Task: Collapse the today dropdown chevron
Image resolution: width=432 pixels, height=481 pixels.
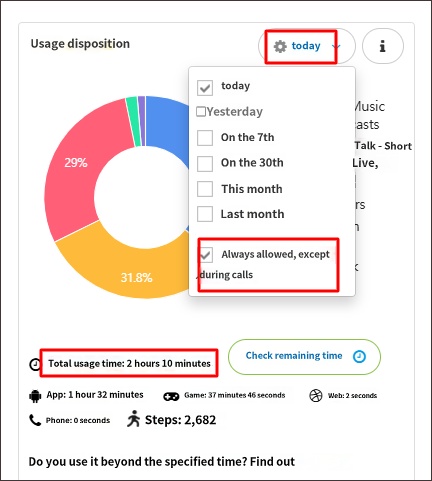Action: pos(336,46)
